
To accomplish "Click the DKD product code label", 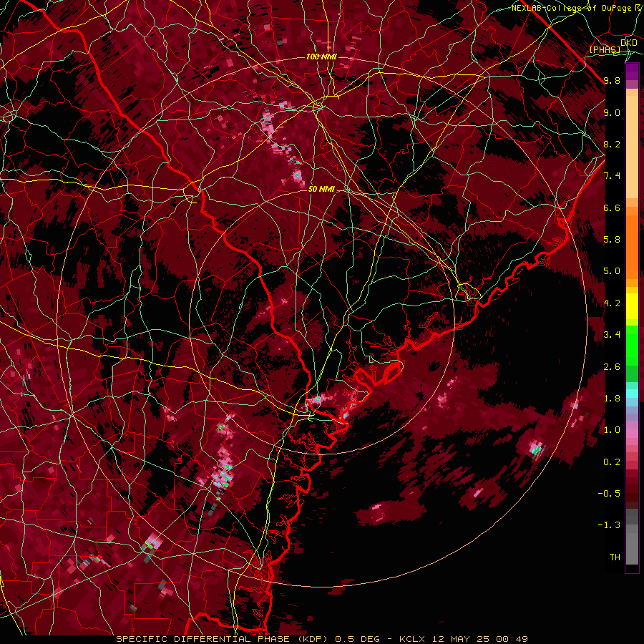I will pos(629,43).
